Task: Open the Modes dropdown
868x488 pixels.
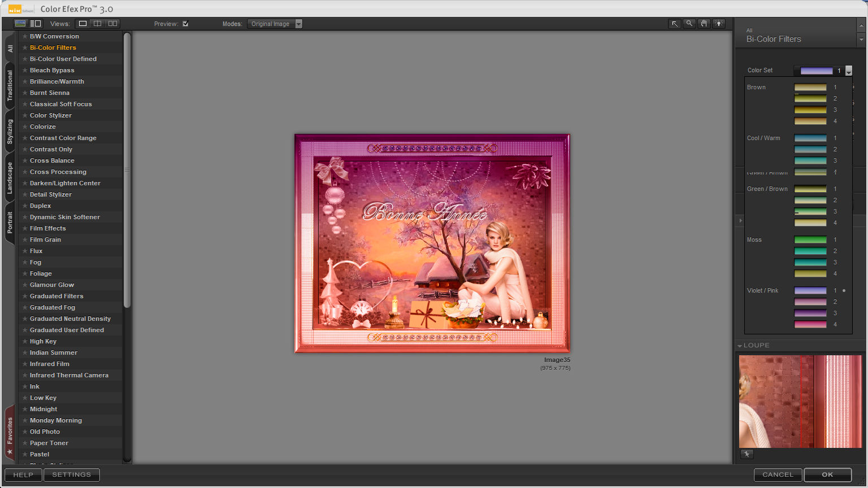Action: click(x=299, y=24)
